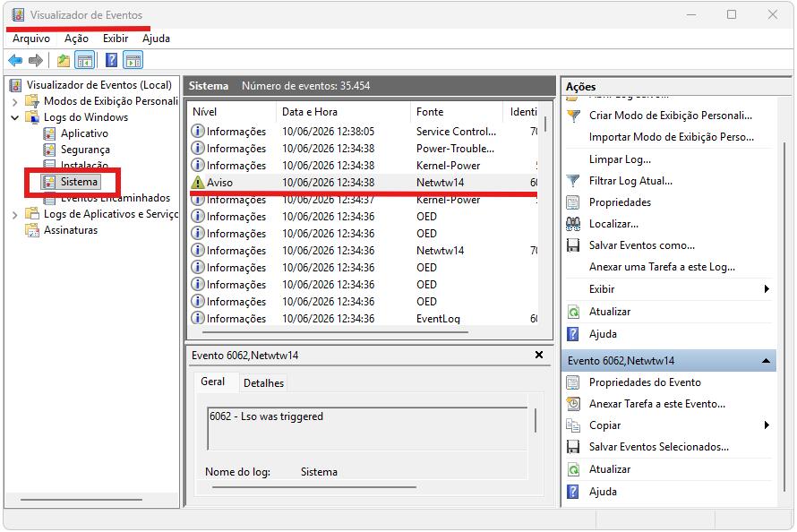This screenshot has height=532, width=797.
Task: Click the forward arrow toolbar icon
Action: point(36,61)
